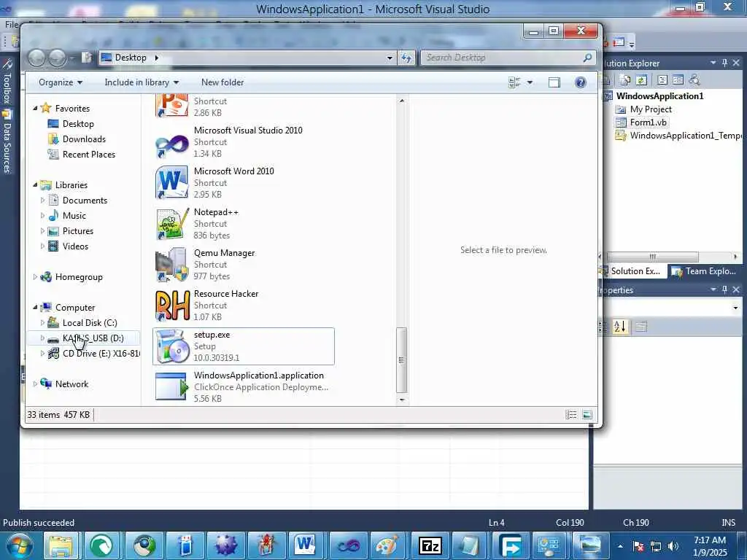
Task: Expand the Local Disk (C:) node
Action: pyautogui.click(x=42, y=323)
